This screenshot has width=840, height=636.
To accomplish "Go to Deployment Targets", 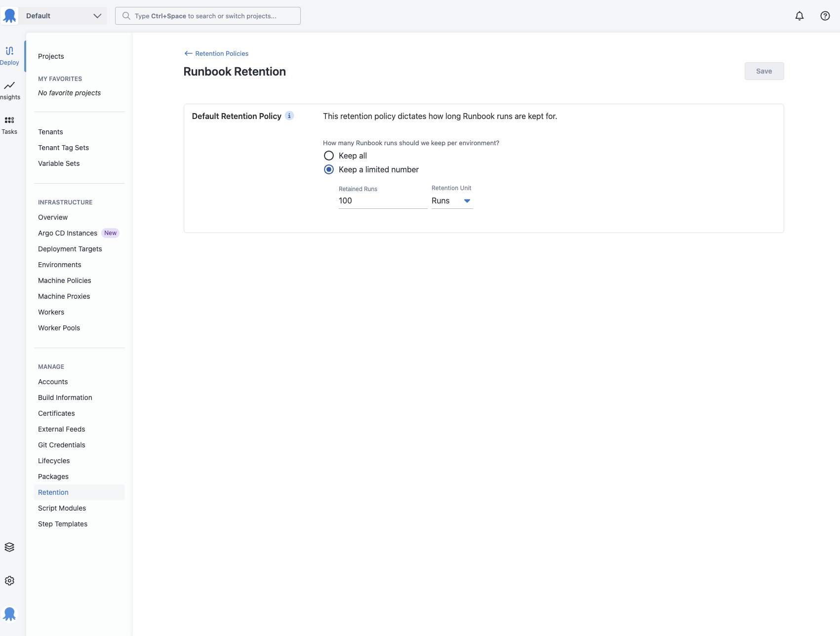I will tap(70, 249).
